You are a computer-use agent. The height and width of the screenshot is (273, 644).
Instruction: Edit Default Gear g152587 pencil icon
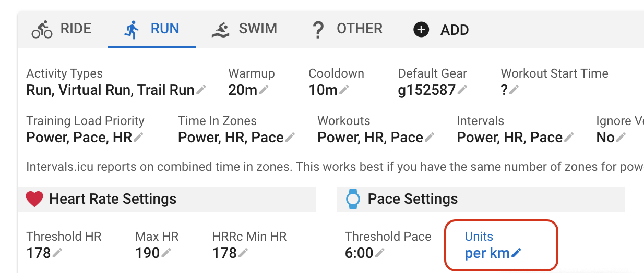tap(462, 90)
